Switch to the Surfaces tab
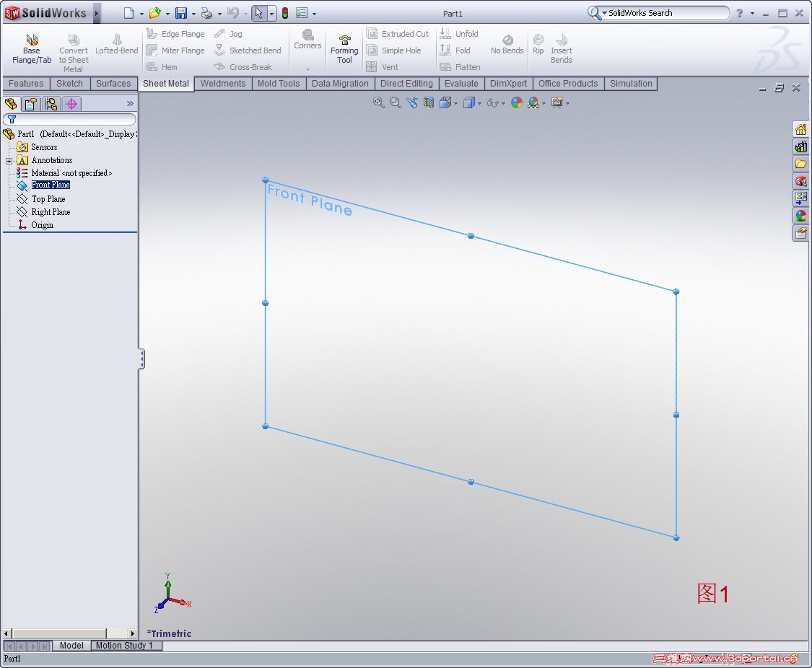The height and width of the screenshot is (668, 812). point(113,83)
